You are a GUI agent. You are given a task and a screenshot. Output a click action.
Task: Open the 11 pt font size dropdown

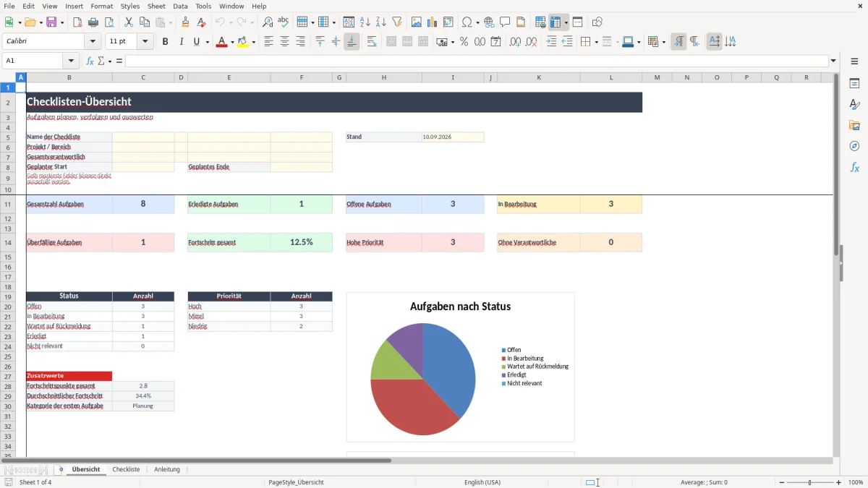coord(145,42)
